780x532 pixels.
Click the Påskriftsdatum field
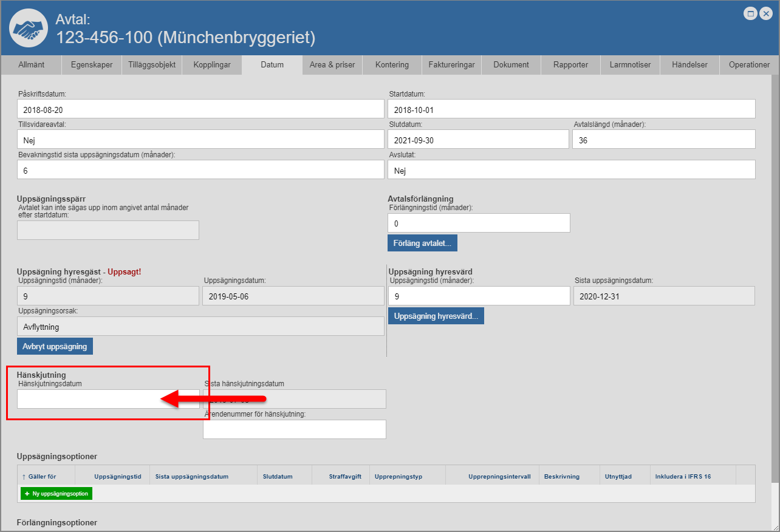click(x=200, y=109)
